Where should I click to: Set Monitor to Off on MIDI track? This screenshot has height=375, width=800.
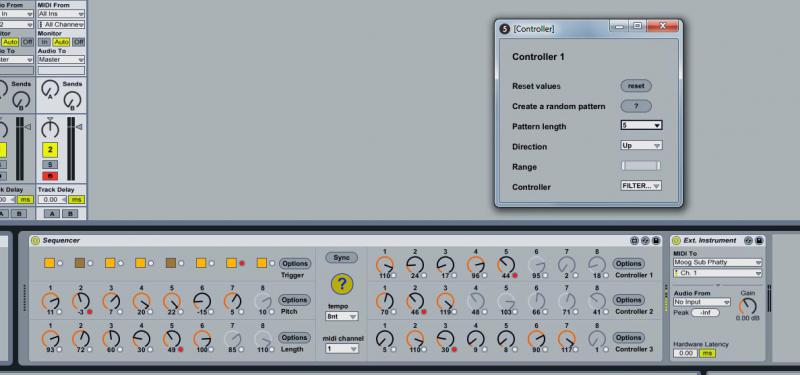[78, 42]
